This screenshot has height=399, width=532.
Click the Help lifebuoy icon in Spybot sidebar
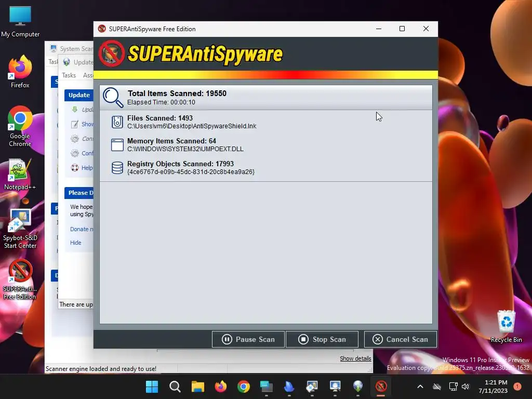coord(75,168)
